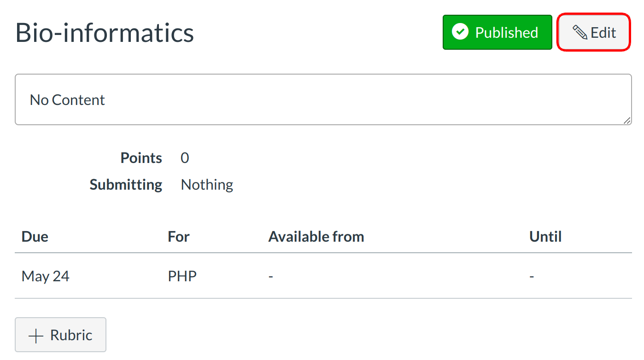The width and height of the screenshot is (644, 360).
Task: Click inside the No Content box
Action: [x=322, y=100]
